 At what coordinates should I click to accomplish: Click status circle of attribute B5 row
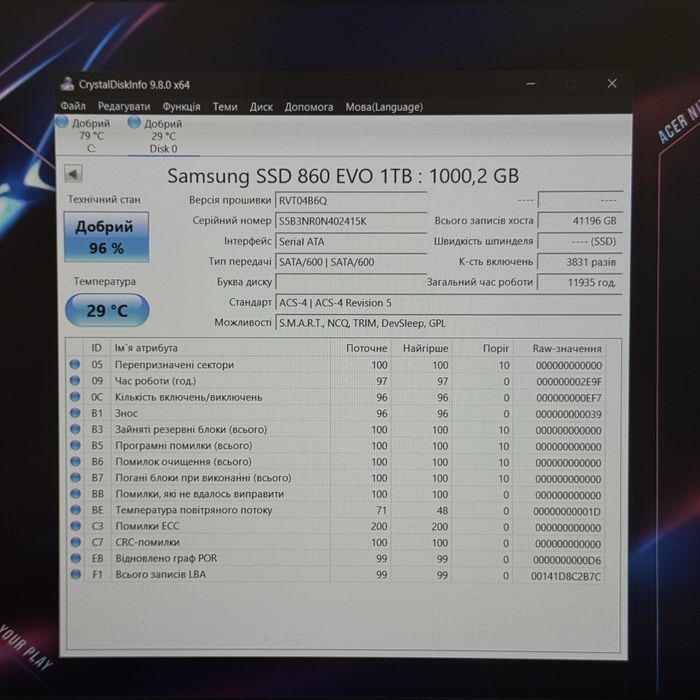click(75, 445)
